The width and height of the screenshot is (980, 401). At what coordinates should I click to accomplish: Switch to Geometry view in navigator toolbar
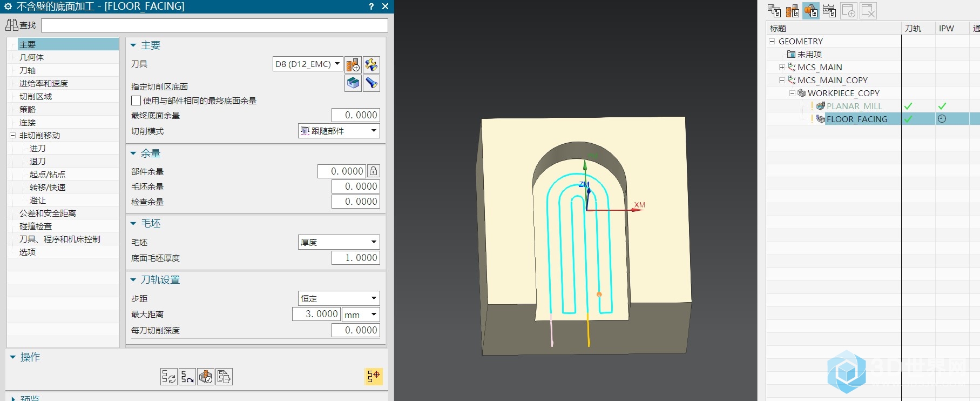pos(811,11)
